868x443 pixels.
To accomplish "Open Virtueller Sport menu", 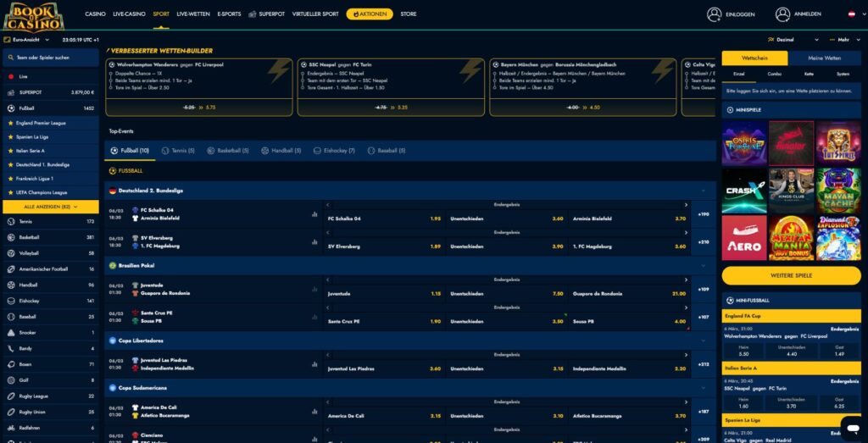I will [x=315, y=14].
